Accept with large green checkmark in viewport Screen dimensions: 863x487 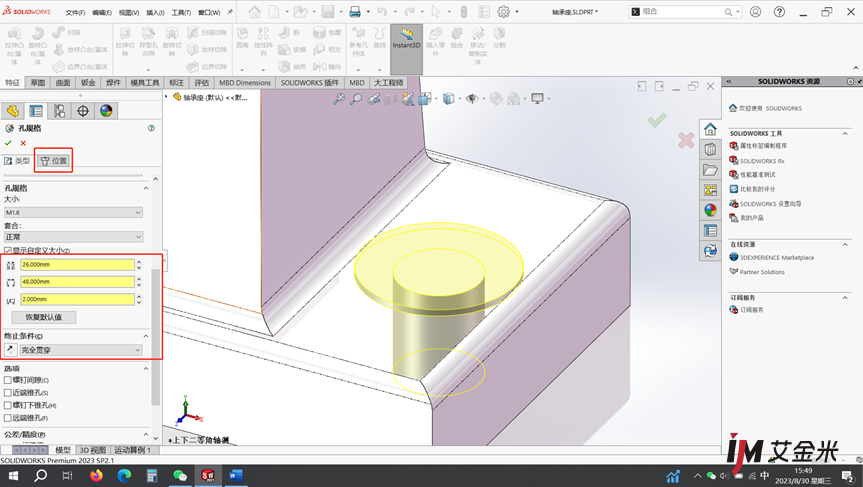coord(657,119)
